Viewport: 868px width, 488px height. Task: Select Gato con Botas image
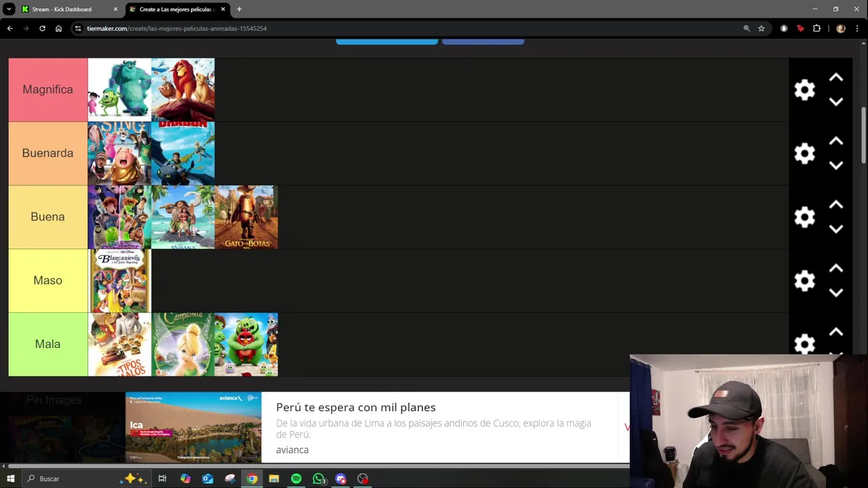(246, 217)
